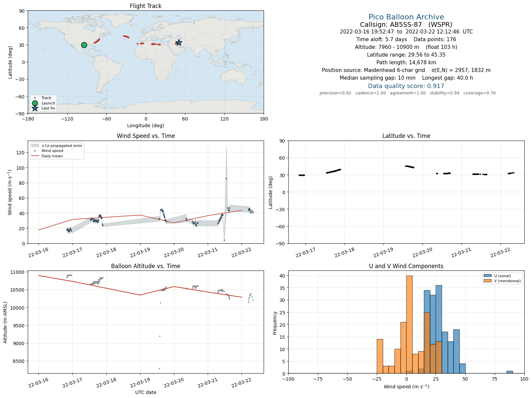
Task: Click the "Latitude range: 29.56 to 45.35" line
Action: click(x=406, y=55)
